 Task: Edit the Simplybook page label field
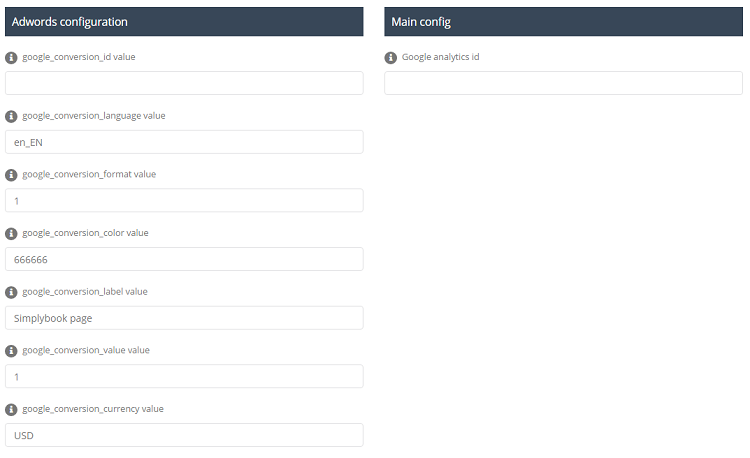(x=184, y=318)
